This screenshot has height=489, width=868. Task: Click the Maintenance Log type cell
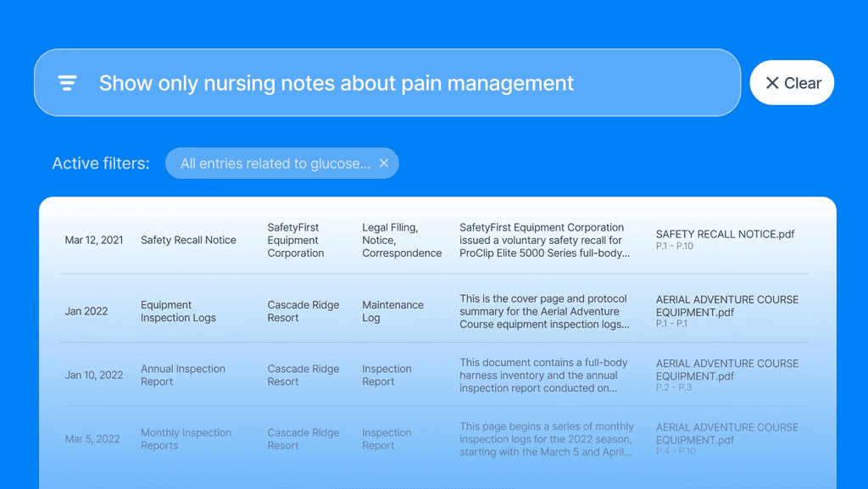click(x=392, y=311)
